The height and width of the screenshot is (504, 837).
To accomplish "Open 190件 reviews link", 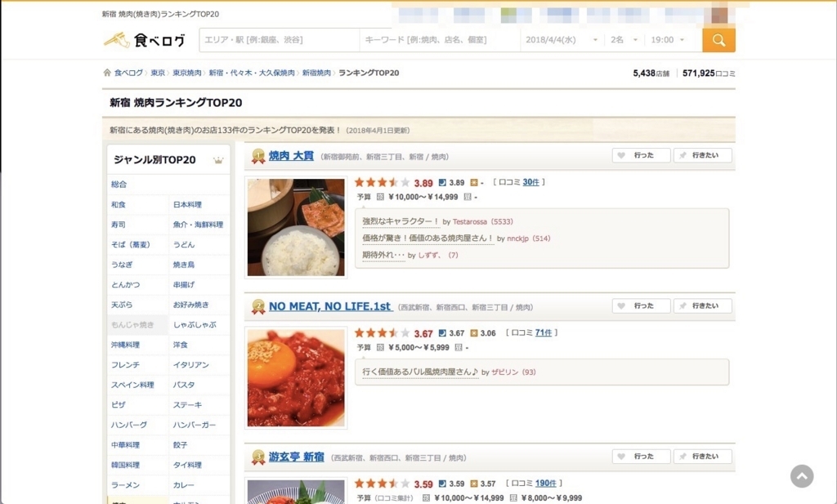I will point(545,484).
